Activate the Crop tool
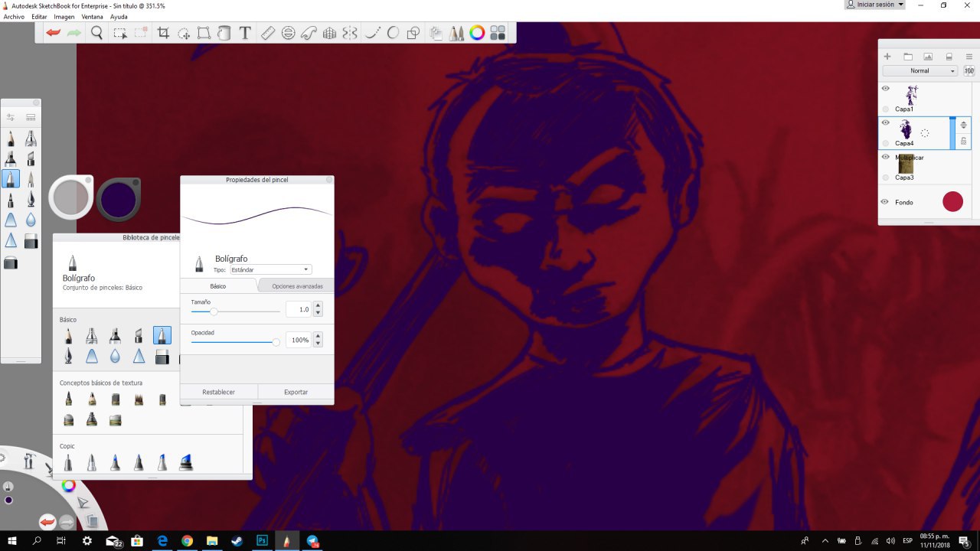The image size is (980, 551). coord(163,33)
